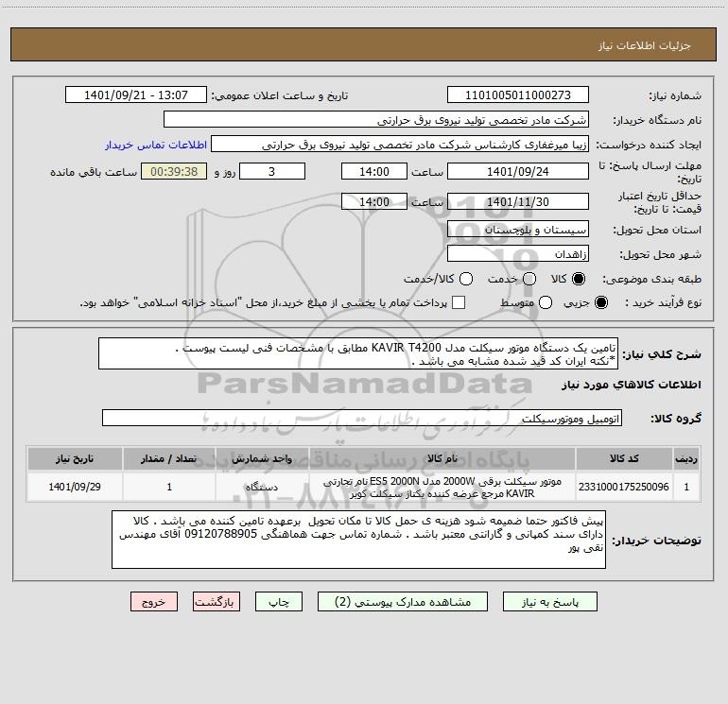Click the response deadline date 1401/09/24
Viewport: 728px width, 704px height.
point(518,171)
